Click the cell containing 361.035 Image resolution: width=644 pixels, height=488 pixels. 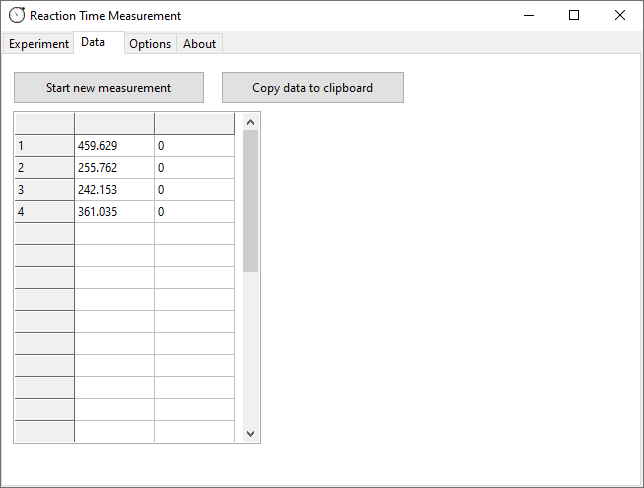point(115,212)
